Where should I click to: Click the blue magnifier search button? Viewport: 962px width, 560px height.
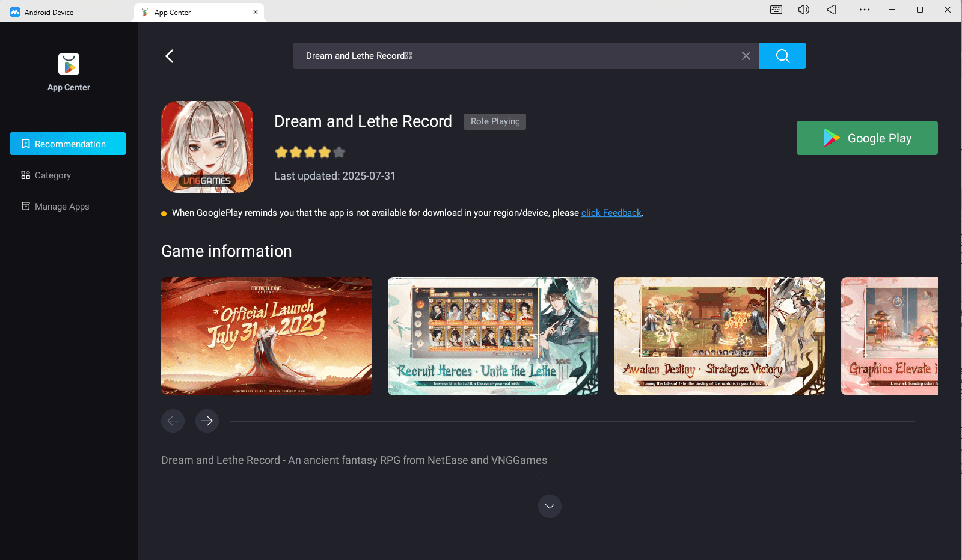(x=782, y=56)
